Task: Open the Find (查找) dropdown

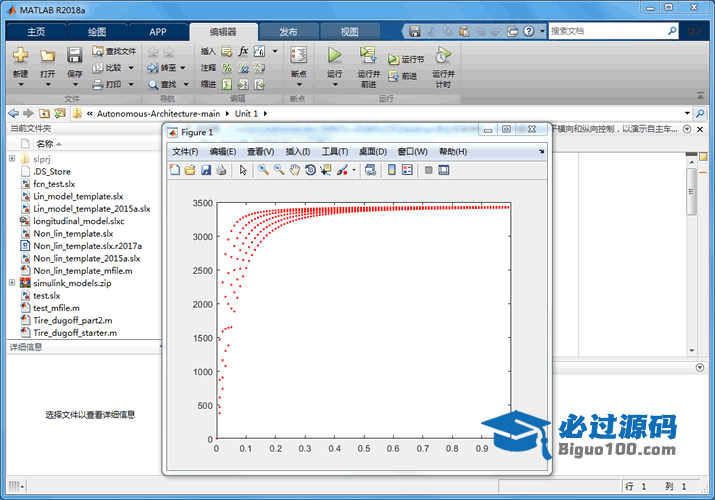Action: [x=186, y=84]
